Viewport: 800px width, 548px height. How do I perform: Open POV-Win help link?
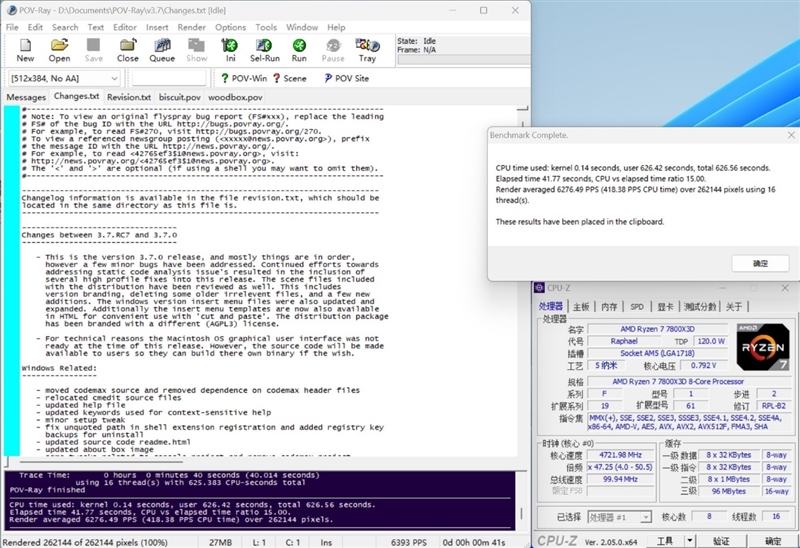pyautogui.click(x=244, y=78)
